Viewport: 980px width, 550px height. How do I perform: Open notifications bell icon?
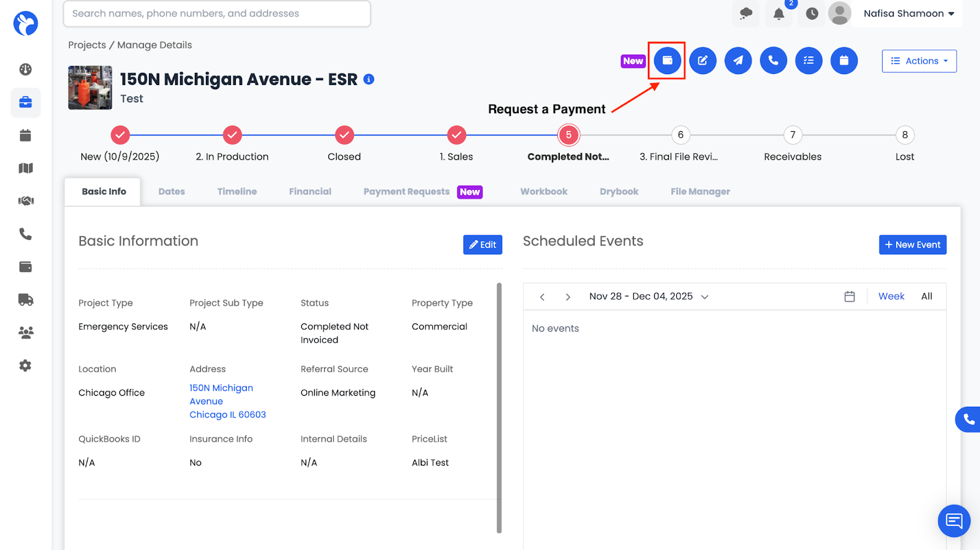[778, 13]
